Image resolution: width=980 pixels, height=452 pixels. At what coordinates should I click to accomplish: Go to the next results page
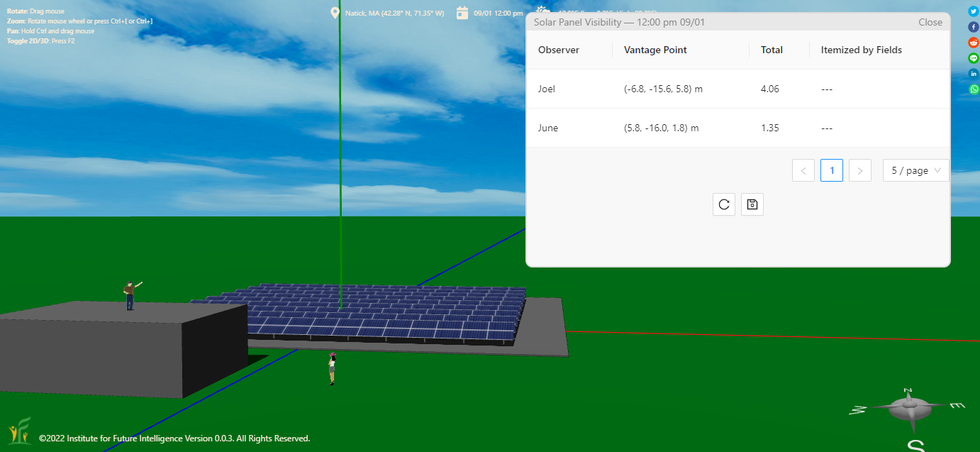(859, 170)
